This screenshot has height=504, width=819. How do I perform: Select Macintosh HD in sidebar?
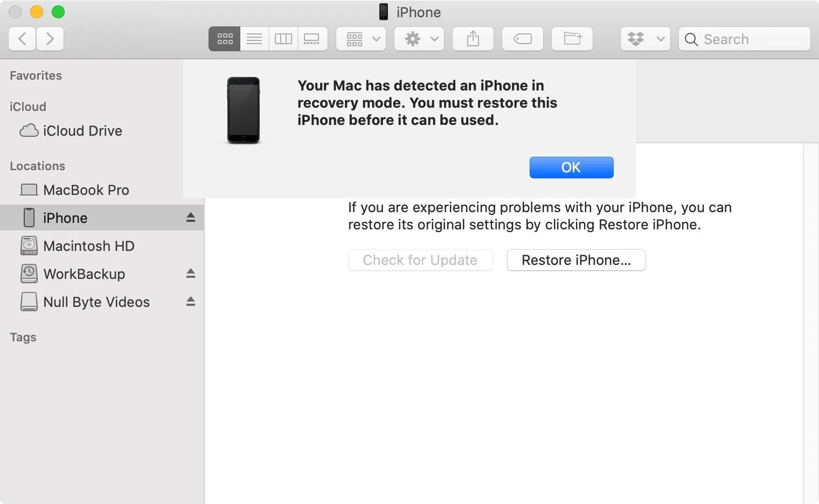pyautogui.click(x=88, y=246)
